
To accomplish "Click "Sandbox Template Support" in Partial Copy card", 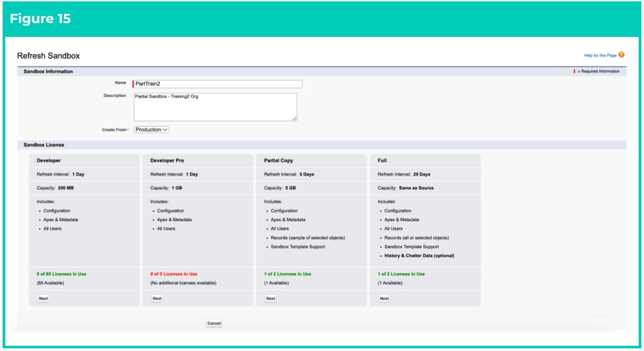I will (x=298, y=247).
